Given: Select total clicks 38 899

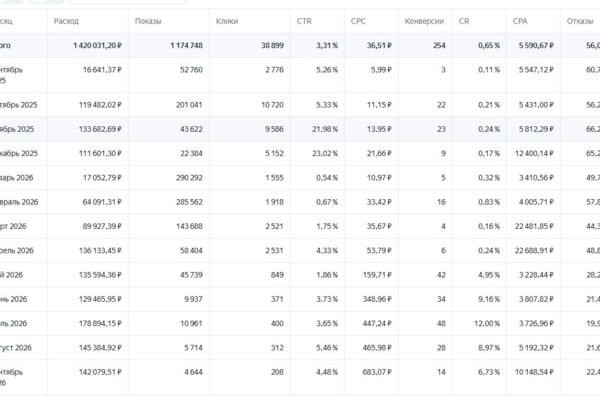Looking at the screenshot, I should (272, 46).
